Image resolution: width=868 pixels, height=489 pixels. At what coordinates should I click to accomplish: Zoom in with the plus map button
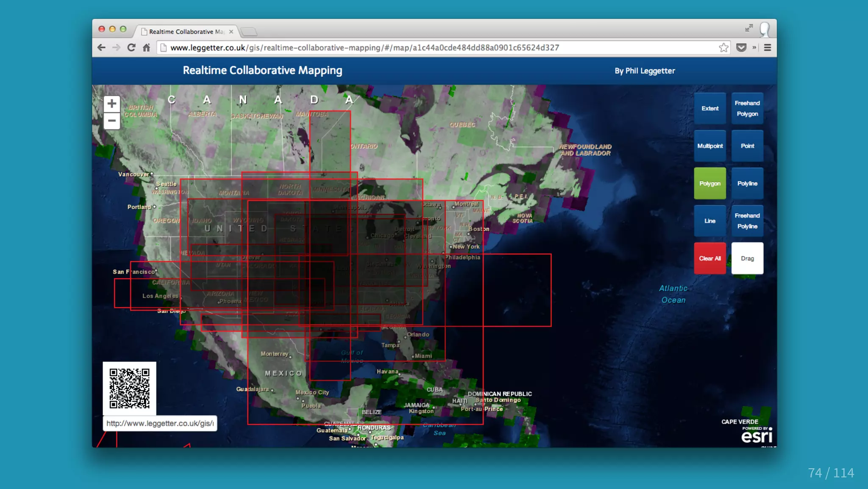(x=111, y=103)
